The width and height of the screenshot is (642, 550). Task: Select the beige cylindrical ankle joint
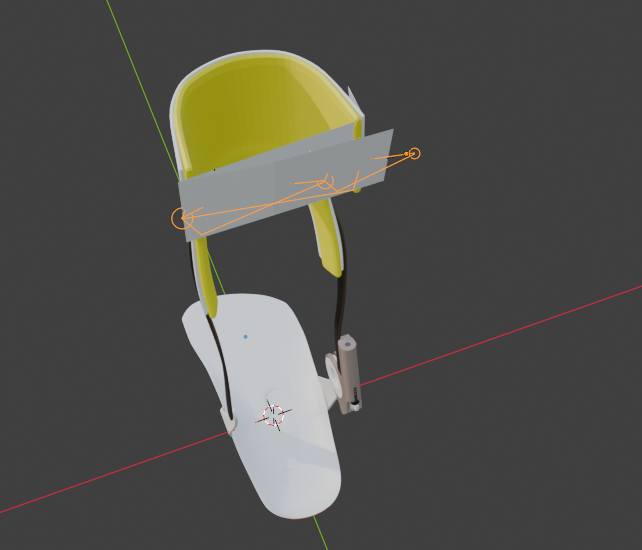[349, 373]
